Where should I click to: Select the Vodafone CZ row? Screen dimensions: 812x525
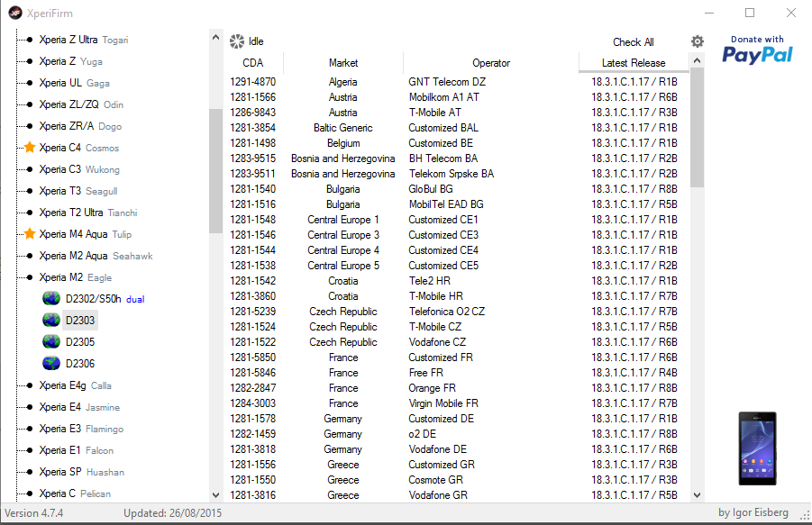click(457, 342)
